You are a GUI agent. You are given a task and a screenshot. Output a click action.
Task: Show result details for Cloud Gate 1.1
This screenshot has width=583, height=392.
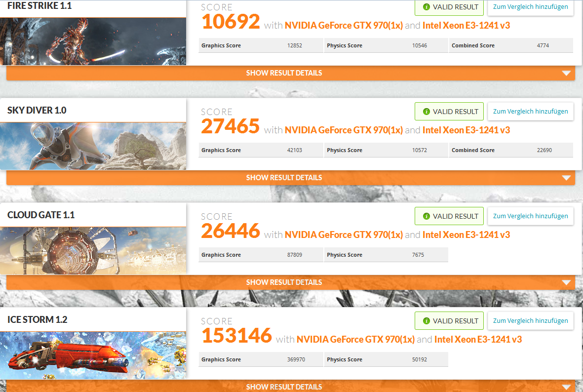[x=291, y=282]
